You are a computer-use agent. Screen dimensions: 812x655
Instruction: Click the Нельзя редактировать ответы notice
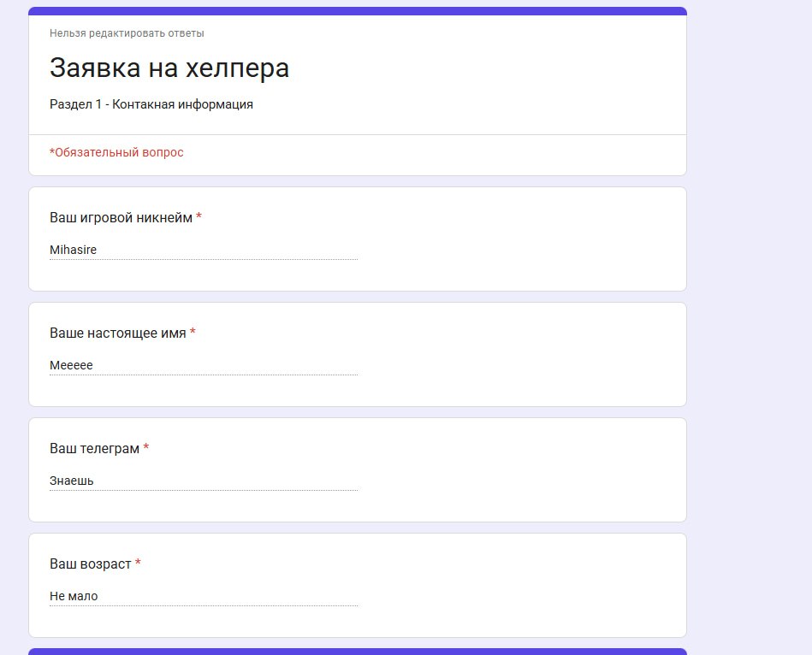click(127, 33)
